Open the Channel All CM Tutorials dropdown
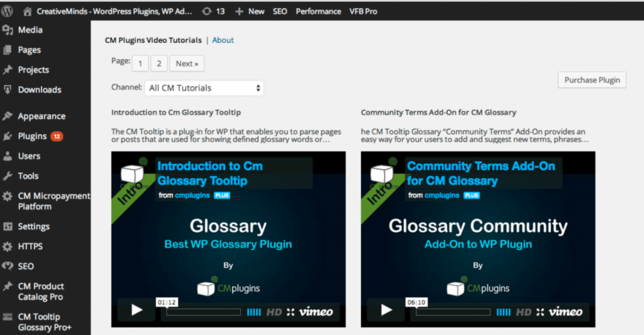 204,88
